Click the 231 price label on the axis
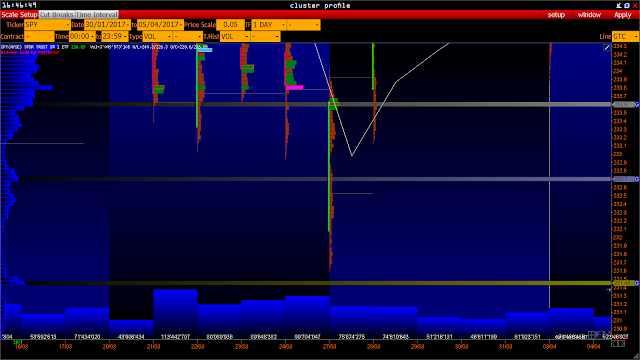The image size is (640, 360). tap(617, 320)
